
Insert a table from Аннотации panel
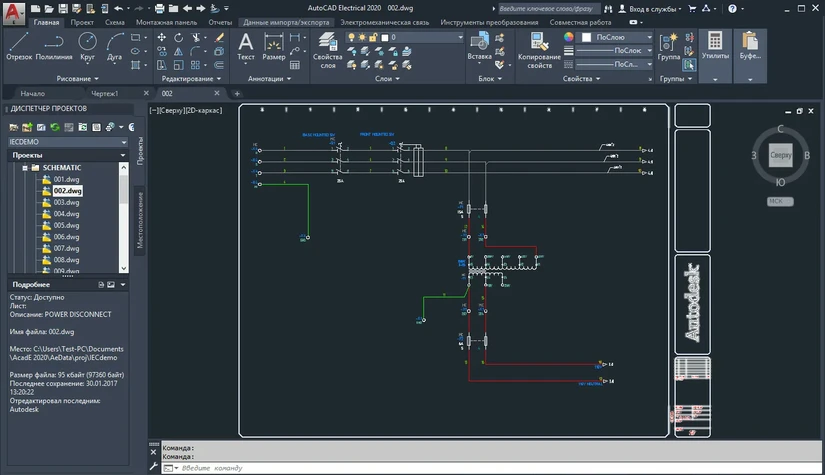(x=295, y=65)
